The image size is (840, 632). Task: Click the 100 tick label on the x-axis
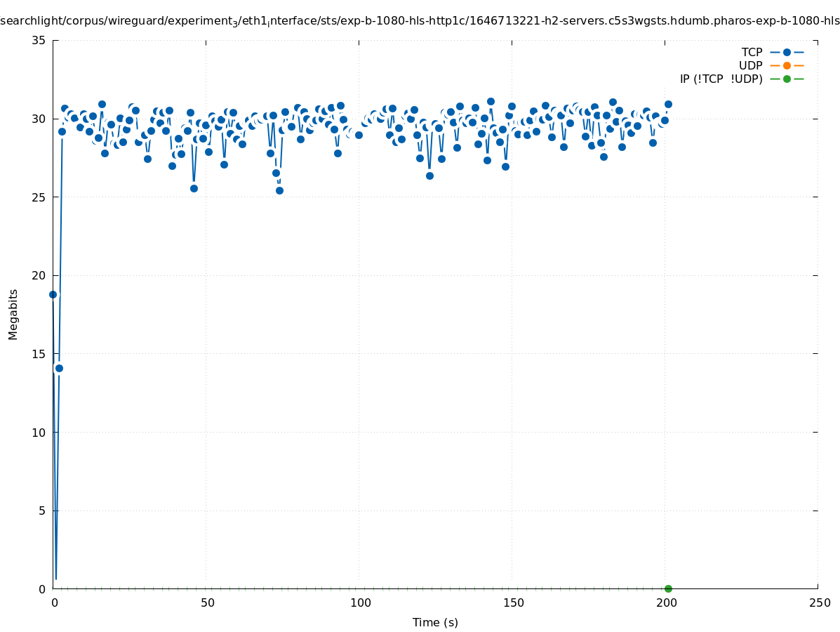(360, 603)
